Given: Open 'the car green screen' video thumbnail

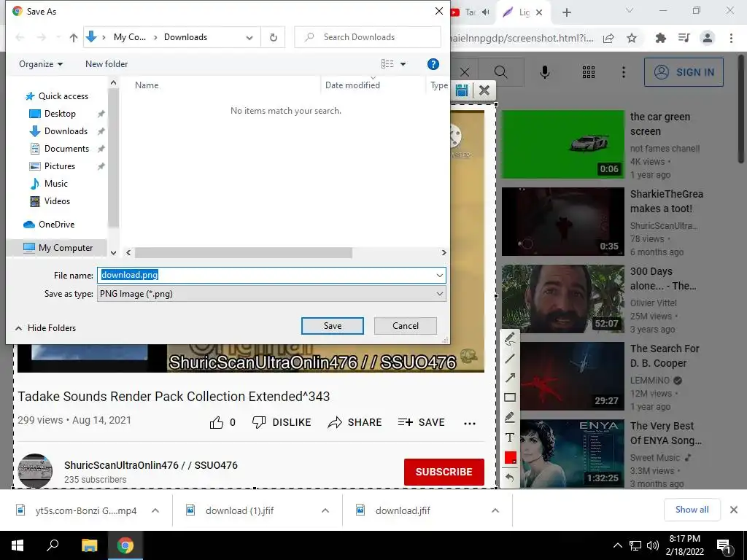Looking at the screenshot, I should 562,144.
